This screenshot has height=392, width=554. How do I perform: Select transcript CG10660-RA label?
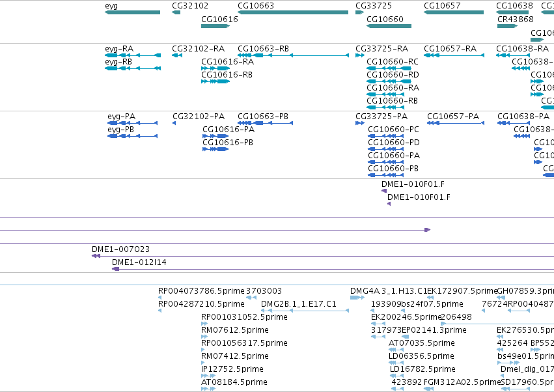pos(393,88)
